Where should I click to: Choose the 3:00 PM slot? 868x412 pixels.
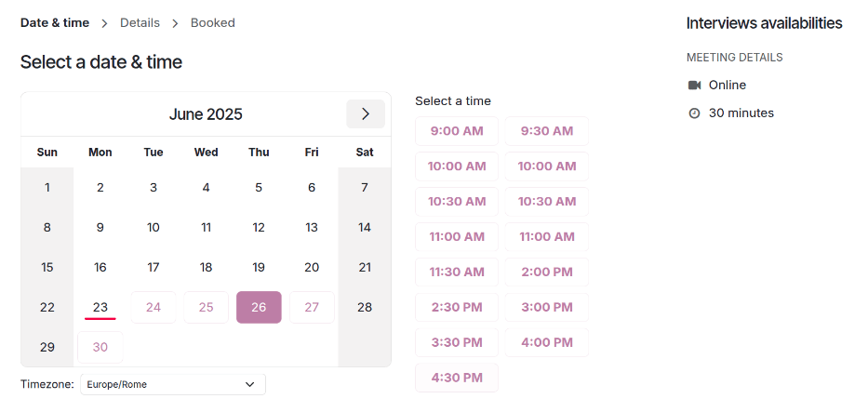547,308
